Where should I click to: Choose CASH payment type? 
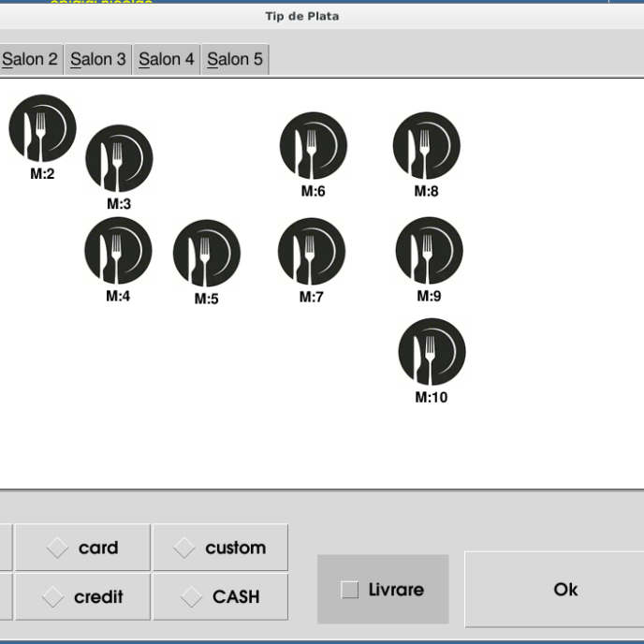[221, 597]
